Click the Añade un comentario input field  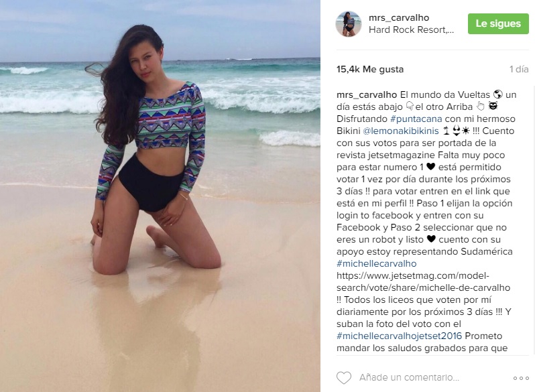[409, 377]
